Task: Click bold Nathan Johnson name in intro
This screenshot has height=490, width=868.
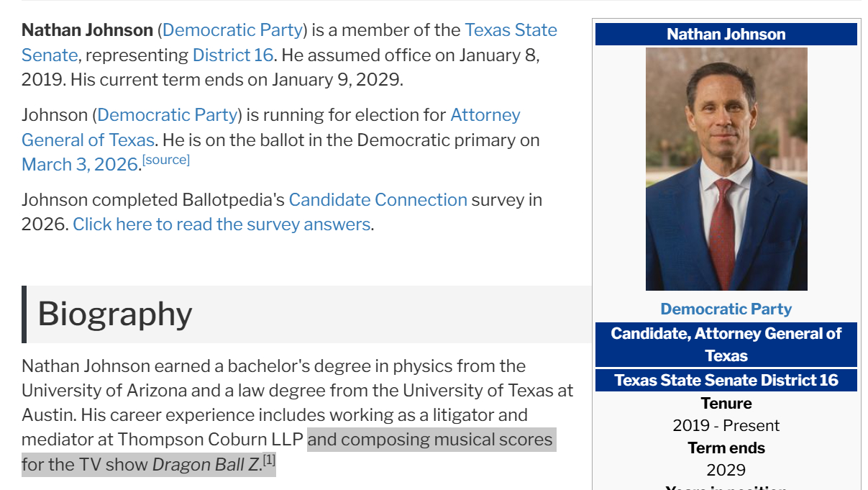Action: [87, 30]
